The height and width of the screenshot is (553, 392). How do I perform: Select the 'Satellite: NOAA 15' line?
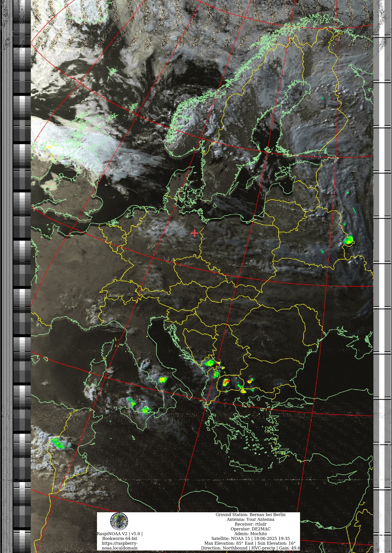pyautogui.click(x=251, y=538)
